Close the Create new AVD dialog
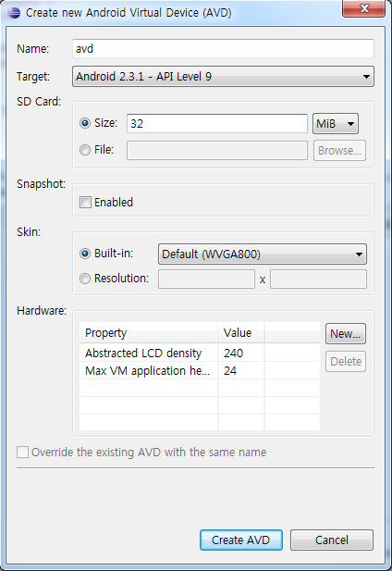 pos(363,8)
